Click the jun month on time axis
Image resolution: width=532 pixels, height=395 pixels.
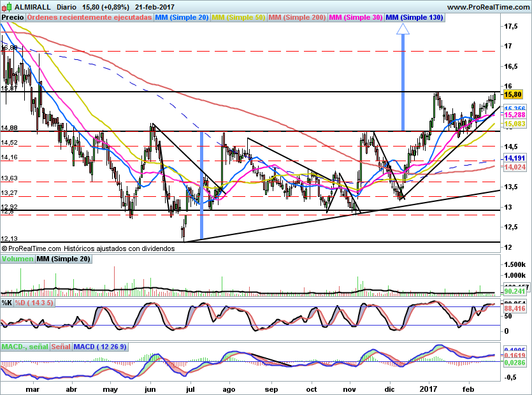pyautogui.click(x=150, y=389)
